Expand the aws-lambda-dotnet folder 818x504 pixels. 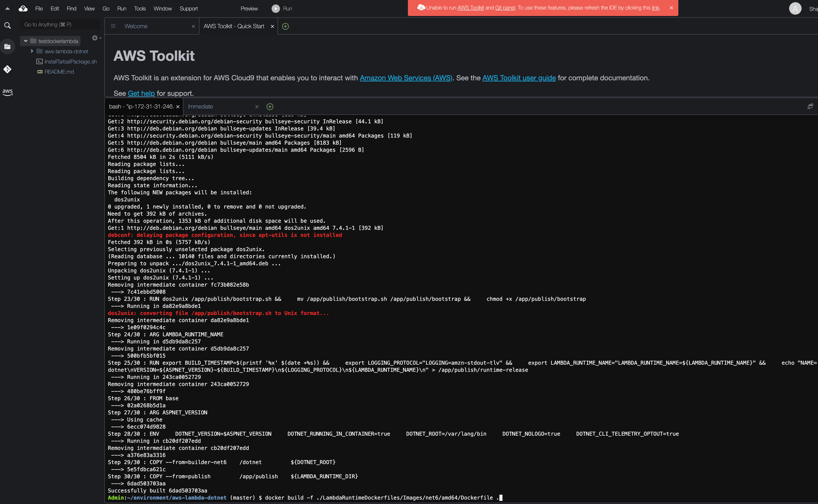click(x=32, y=51)
